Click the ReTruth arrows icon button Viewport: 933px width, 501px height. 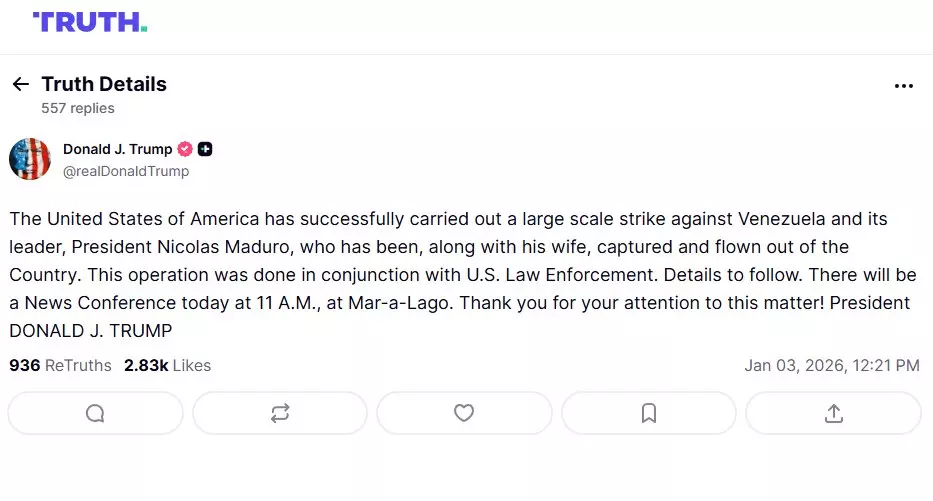coord(280,413)
